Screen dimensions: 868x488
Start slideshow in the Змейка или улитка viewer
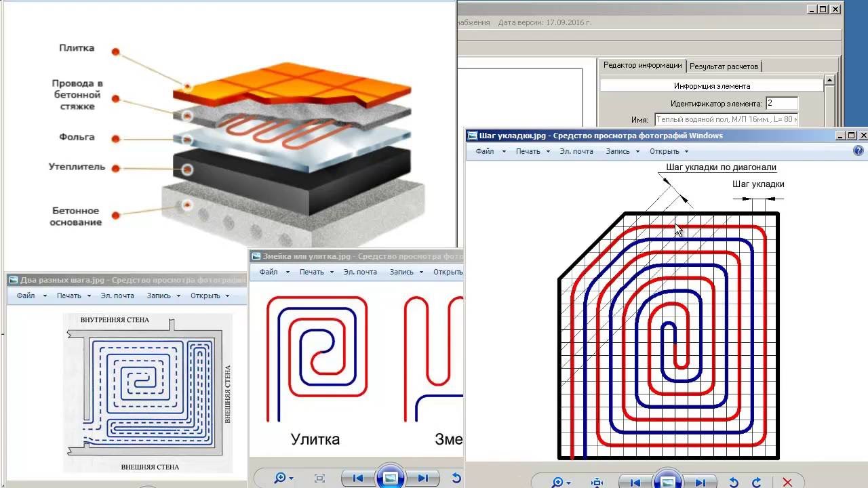click(390, 478)
